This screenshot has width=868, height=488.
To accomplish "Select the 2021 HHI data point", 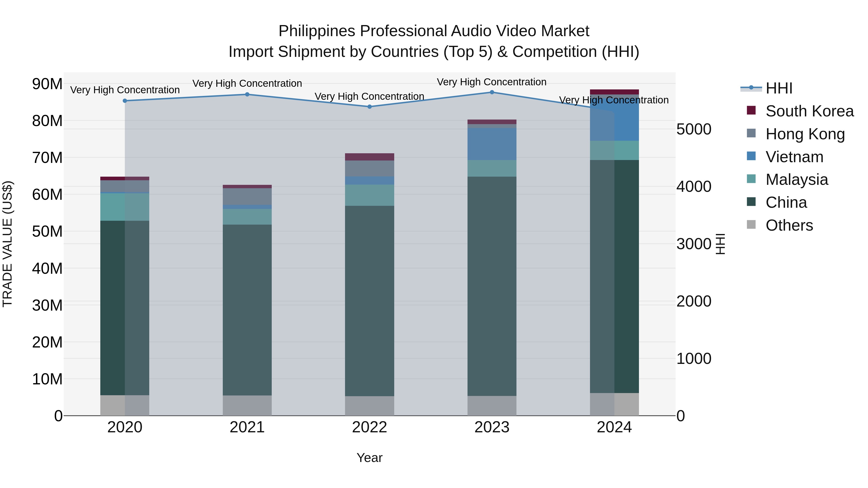I will 247,94.
